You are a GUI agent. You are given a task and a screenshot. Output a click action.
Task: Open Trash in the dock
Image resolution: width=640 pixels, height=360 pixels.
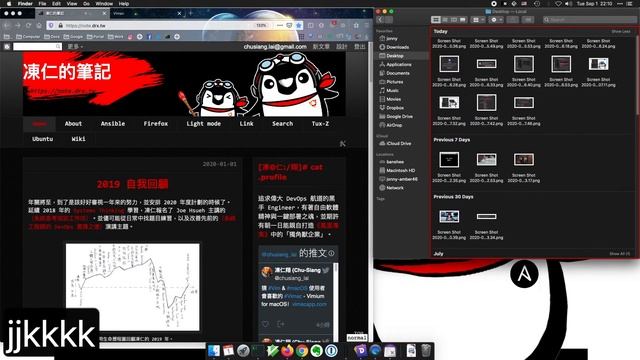(x=426, y=351)
